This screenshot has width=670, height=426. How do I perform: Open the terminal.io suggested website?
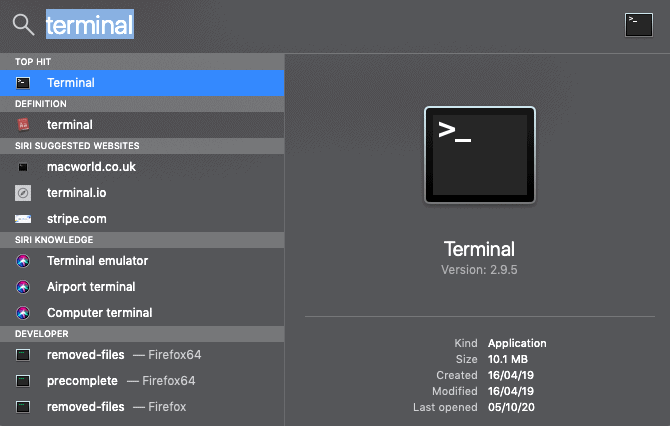(142, 193)
